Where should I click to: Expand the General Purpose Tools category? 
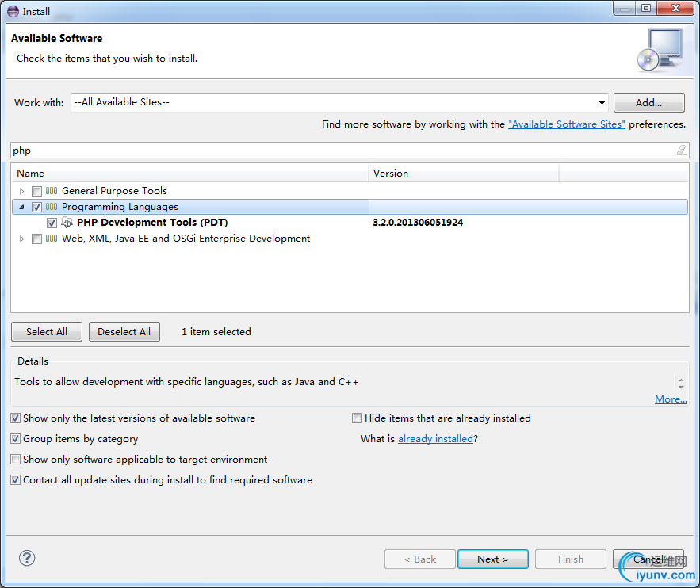[x=21, y=192]
